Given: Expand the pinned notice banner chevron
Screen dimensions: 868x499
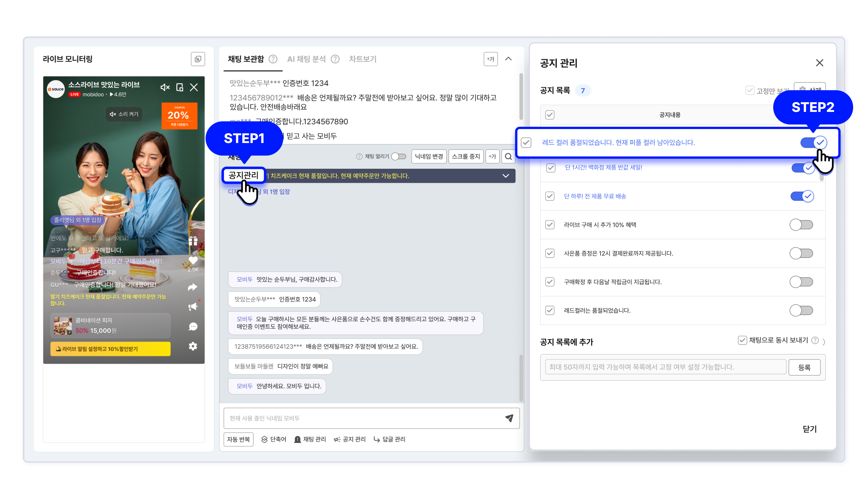Looking at the screenshot, I should (x=505, y=176).
